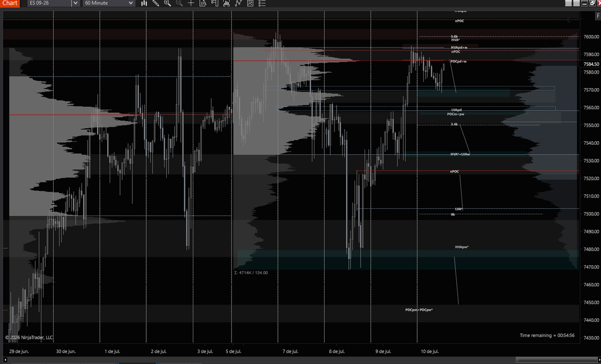Click the F button above the price axis
The width and height of the screenshot is (601, 364).
(x=598, y=16)
